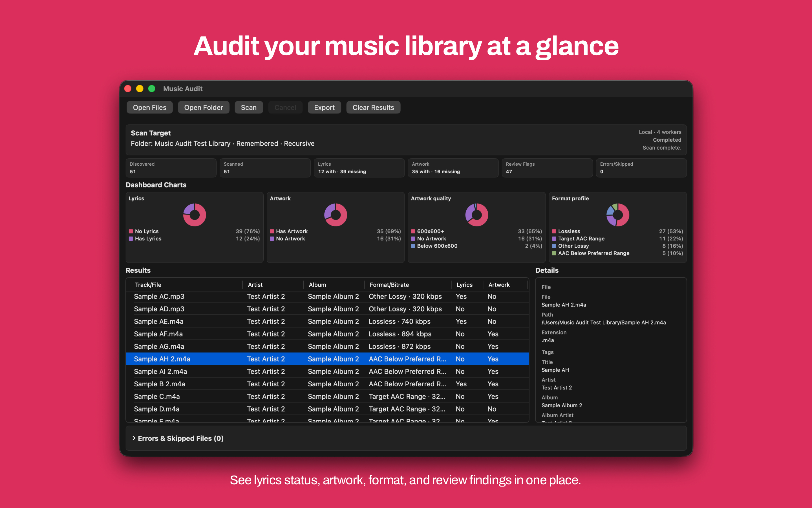The width and height of the screenshot is (812, 508).
Task: Click the Format profile donut chart
Action: [618, 215]
